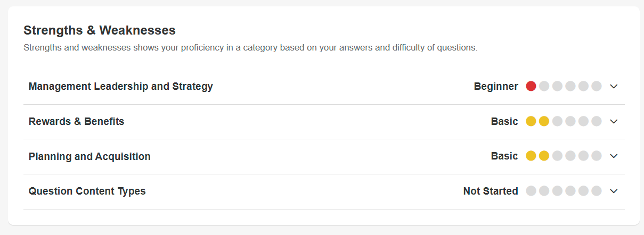
Task: Open the Rewards & Benefits category
Action: tap(76, 121)
